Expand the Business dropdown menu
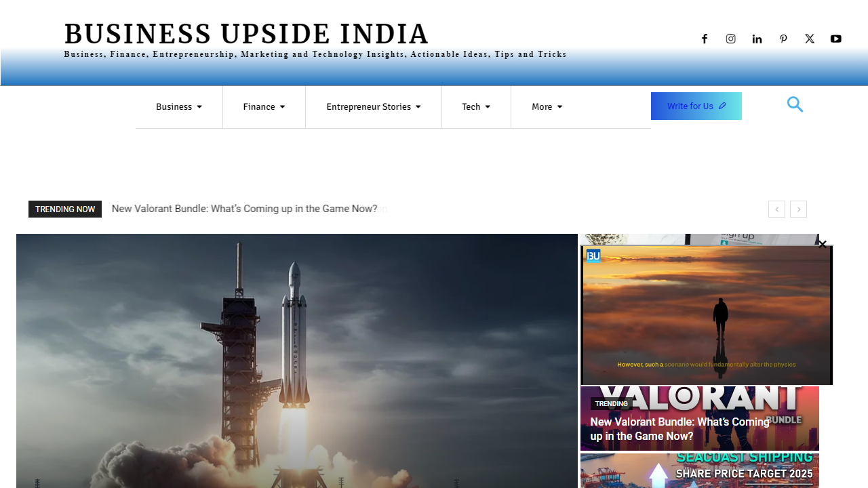 point(178,106)
